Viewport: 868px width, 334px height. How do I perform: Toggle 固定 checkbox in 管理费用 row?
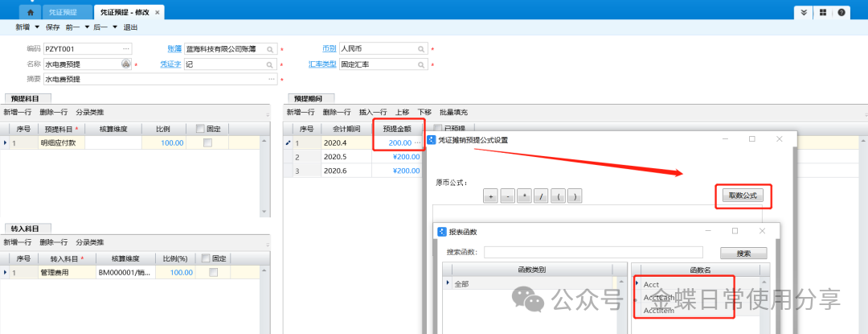click(213, 273)
